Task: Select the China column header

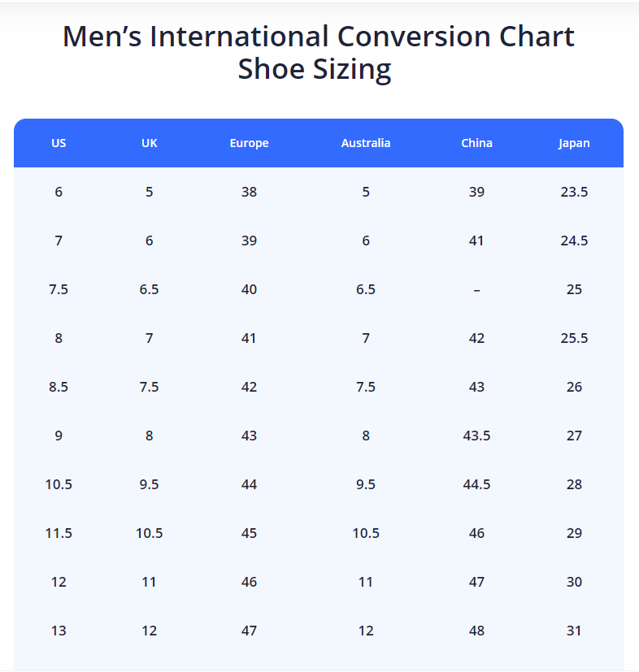Action: pos(476,143)
